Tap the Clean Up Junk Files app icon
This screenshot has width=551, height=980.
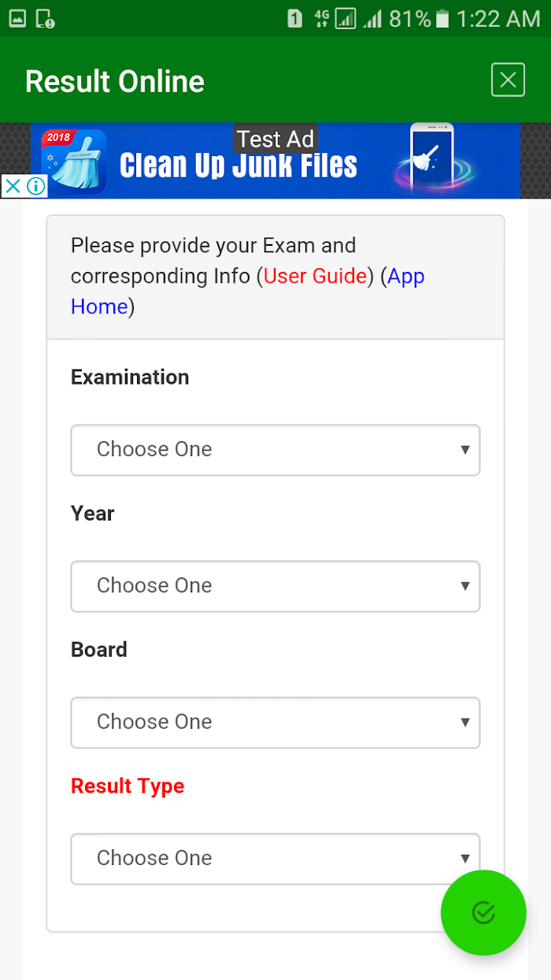75,161
